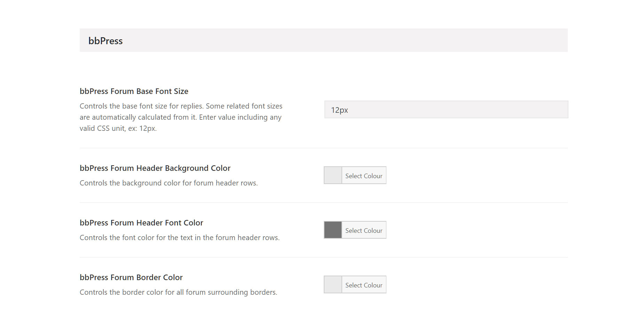Viewport: 644px width, 333px height.
Task: Click the 'bbPress Forum Border Color' label
Action: [131, 277]
